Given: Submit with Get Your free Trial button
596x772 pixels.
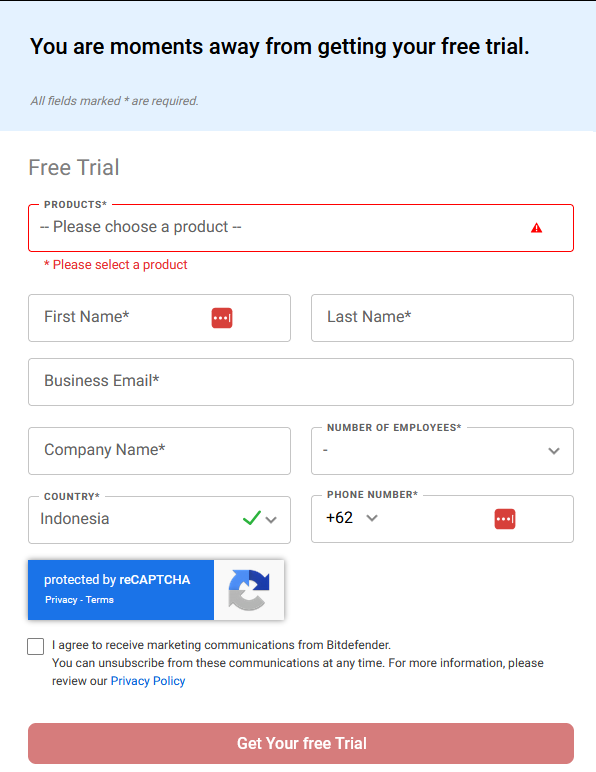Looking at the screenshot, I should pyautogui.click(x=301, y=743).
